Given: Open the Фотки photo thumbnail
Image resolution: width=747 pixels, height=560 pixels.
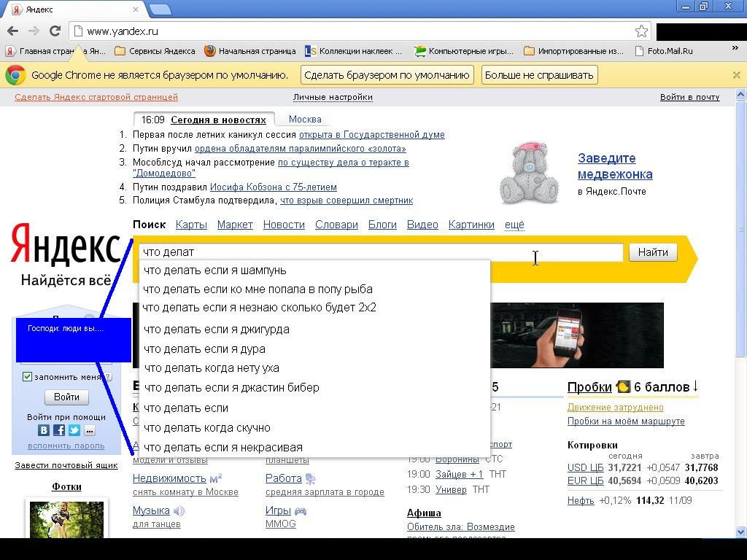Looking at the screenshot, I should [x=66, y=519].
